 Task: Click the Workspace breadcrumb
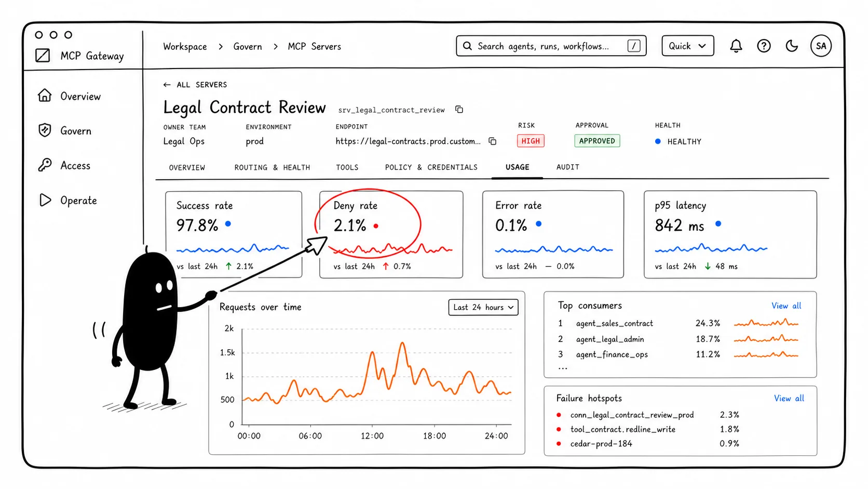[x=185, y=47]
